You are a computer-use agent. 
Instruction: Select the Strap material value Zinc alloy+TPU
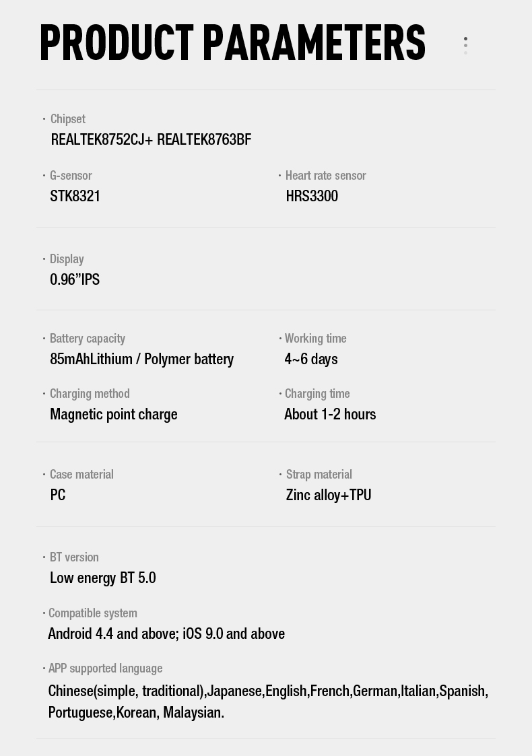(x=329, y=495)
